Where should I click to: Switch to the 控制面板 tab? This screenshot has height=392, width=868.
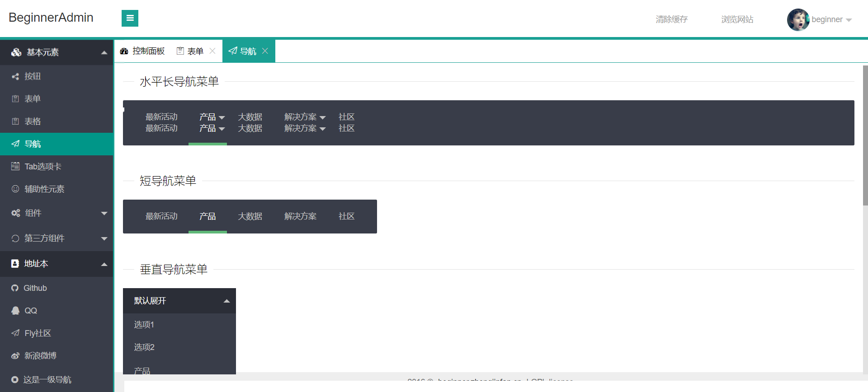(142, 51)
